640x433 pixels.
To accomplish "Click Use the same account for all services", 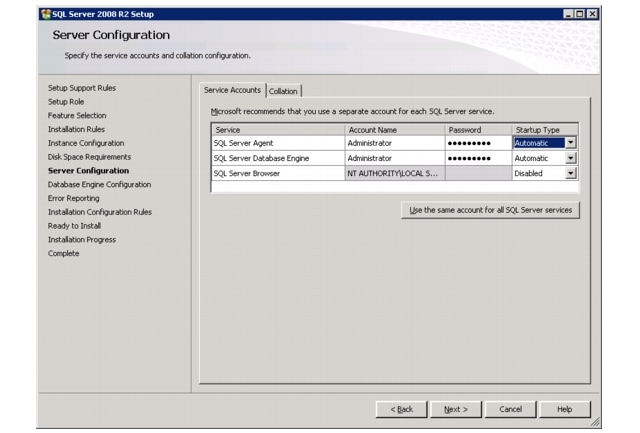I will pos(490,210).
